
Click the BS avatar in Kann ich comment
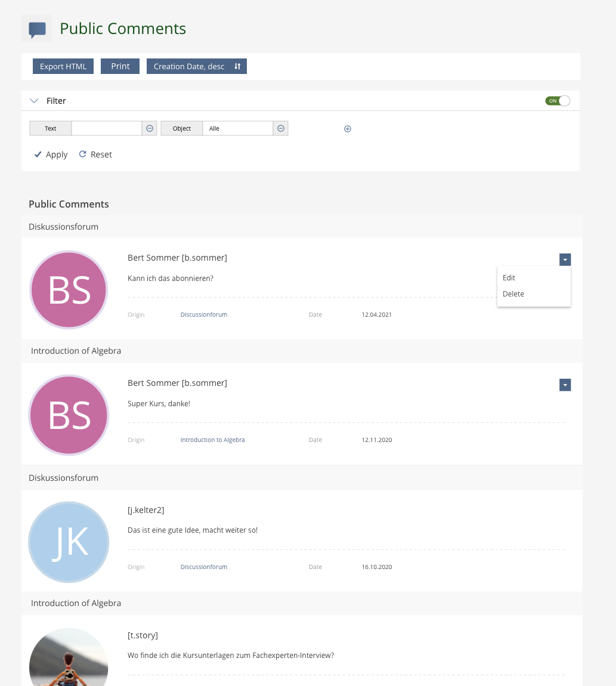click(69, 289)
